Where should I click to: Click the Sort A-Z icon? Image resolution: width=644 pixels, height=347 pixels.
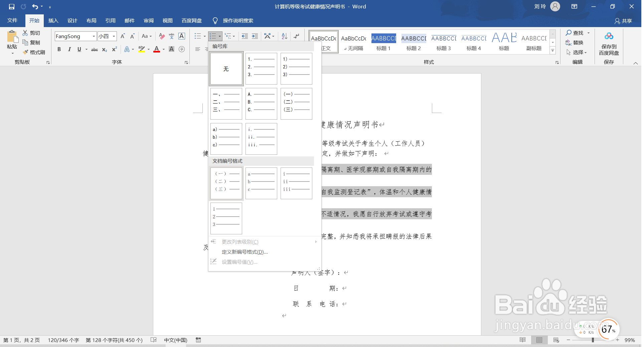tap(284, 36)
